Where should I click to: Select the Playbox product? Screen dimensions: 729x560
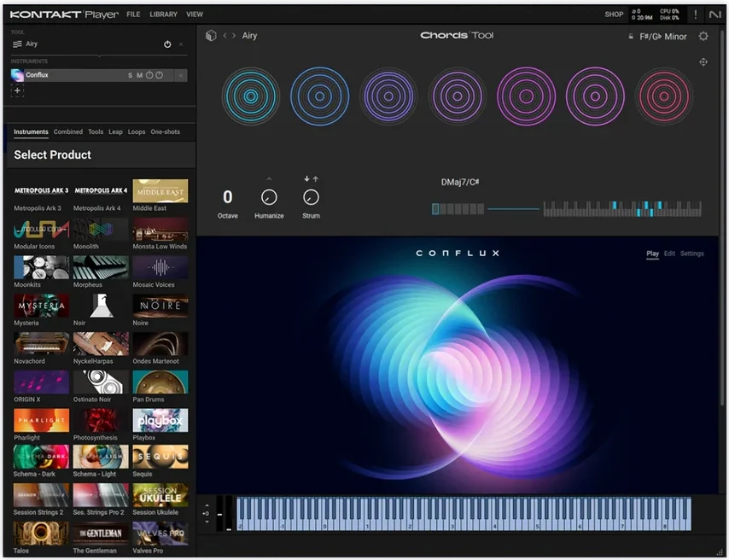point(160,424)
